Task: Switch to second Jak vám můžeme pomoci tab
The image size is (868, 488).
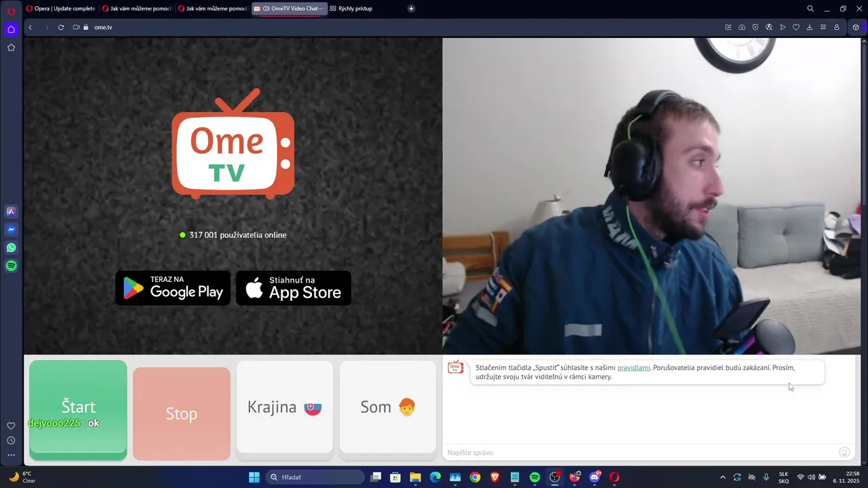Action: 137,9
